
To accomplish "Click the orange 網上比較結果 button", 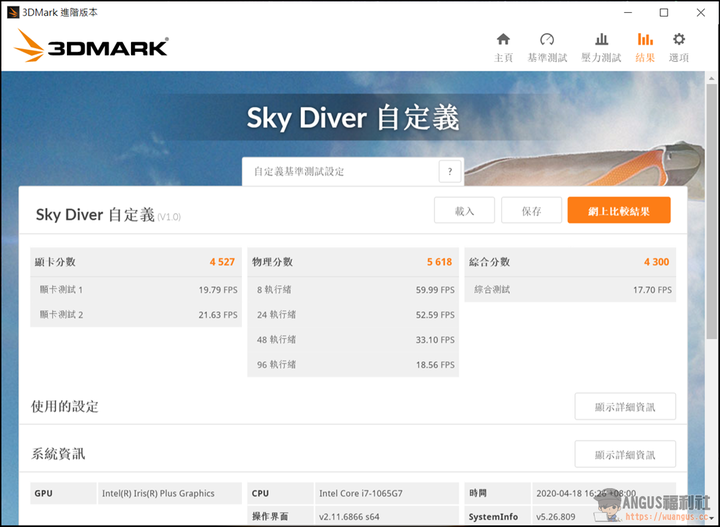I will pyautogui.click(x=619, y=211).
